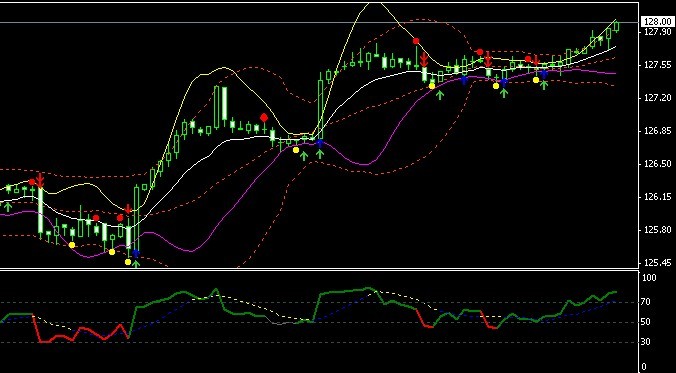Select the lowest green up arrow near 125.45
Viewport: 676px width, 373px height.
(136, 263)
